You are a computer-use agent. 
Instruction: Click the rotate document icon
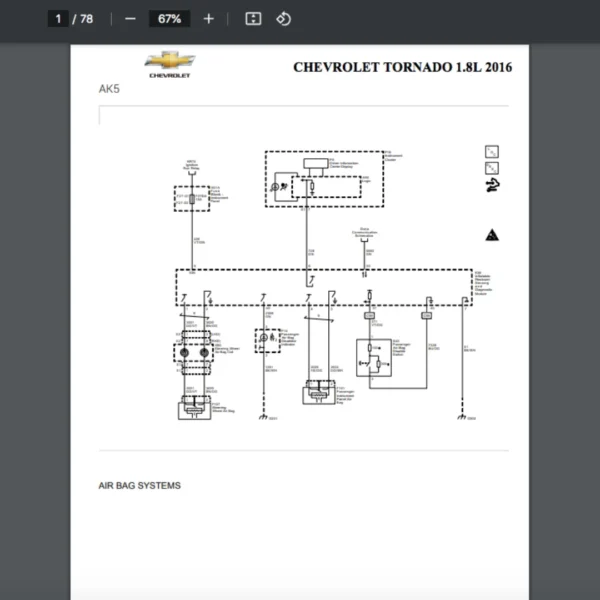click(284, 19)
